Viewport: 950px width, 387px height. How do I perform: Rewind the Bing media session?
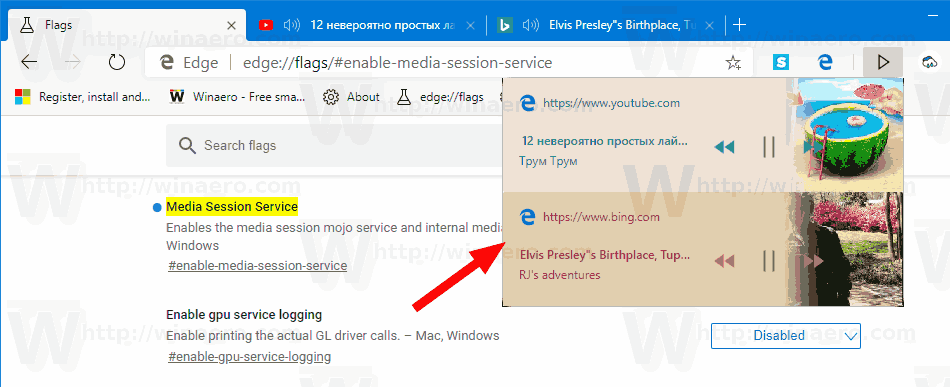pos(724,261)
